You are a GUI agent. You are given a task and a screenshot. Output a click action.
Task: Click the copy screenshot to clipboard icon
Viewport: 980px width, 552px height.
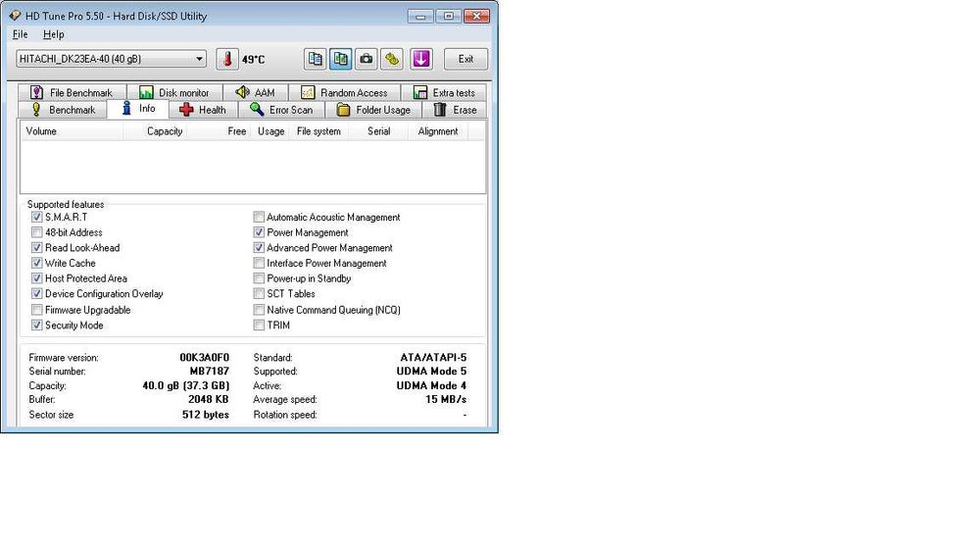tap(341, 59)
